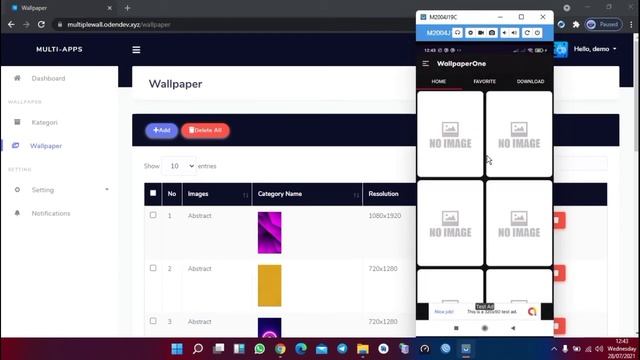The width and height of the screenshot is (640, 360).
Task: Click the power icon in mirror toolbar
Action: tap(538, 33)
